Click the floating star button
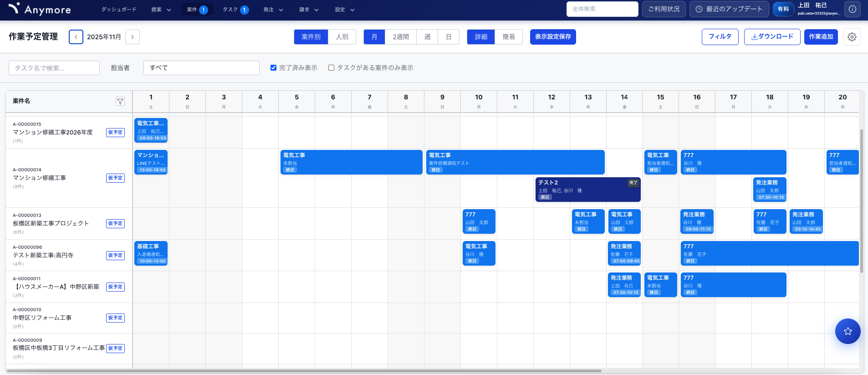 [x=848, y=331]
